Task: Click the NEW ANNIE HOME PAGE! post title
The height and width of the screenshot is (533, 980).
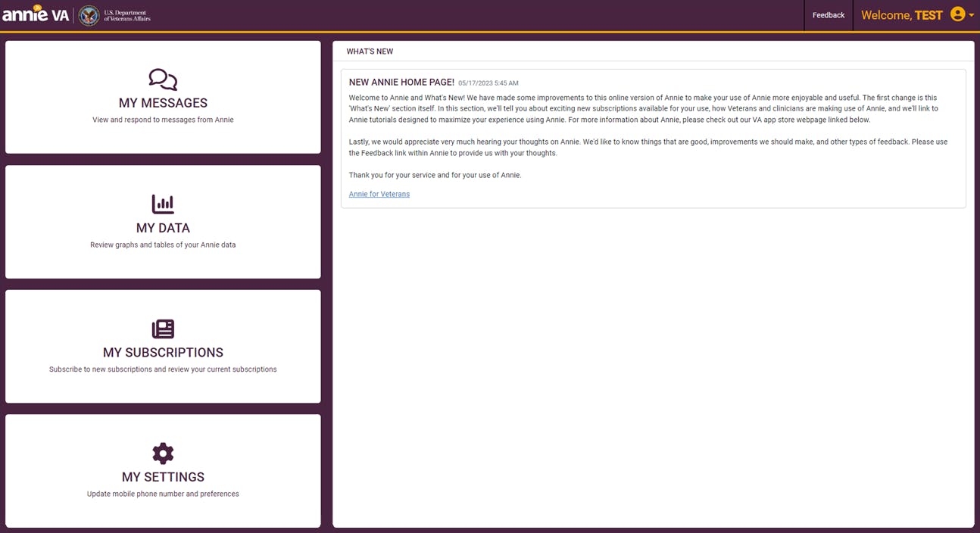Action: coord(401,82)
